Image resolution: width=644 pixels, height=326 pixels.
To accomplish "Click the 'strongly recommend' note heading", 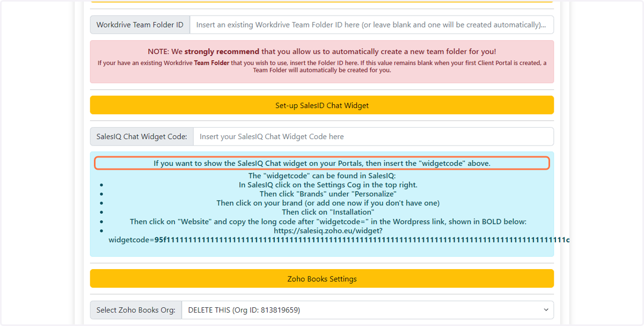I will pyautogui.click(x=322, y=52).
